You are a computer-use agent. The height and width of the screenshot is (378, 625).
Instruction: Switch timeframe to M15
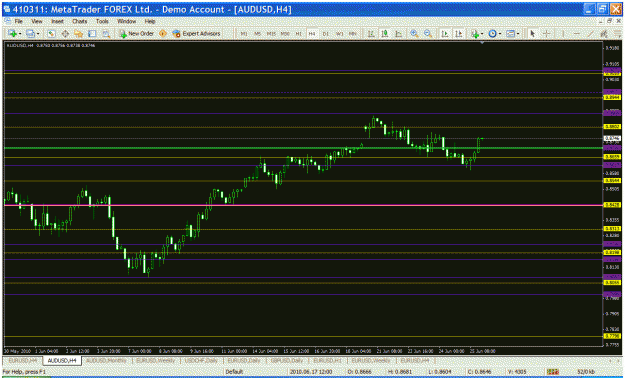tap(271, 34)
